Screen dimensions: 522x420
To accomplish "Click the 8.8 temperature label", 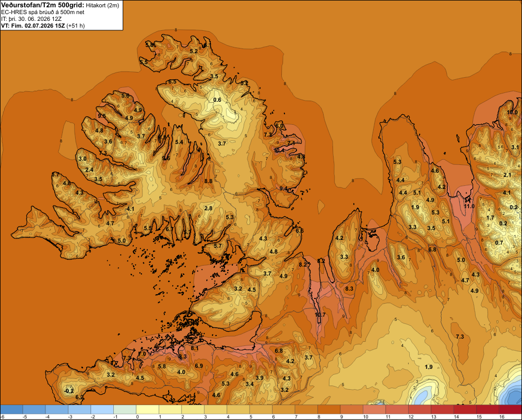I will [x=208, y=181].
